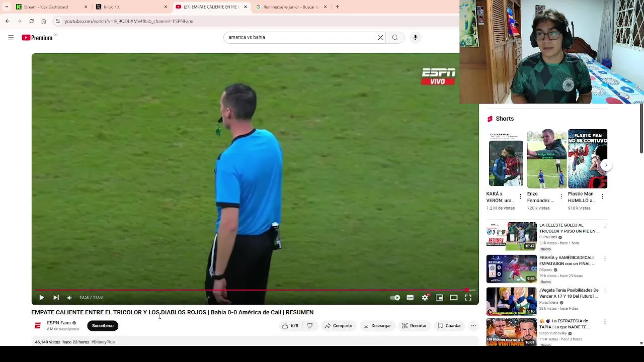Open options for La ESTRATEGIA de TAPIA

click(605, 322)
